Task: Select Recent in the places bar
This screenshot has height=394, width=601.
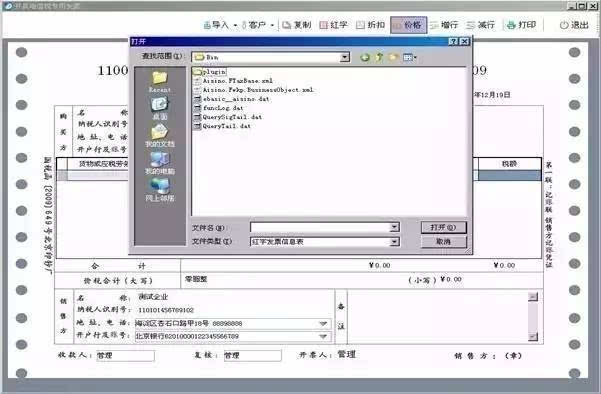Action: click(159, 82)
